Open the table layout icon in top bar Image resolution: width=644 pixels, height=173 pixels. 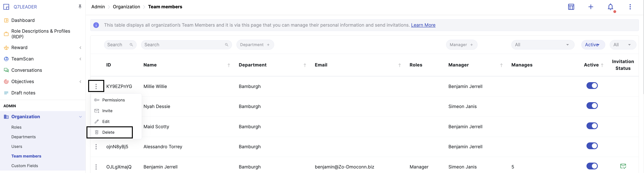571,7
